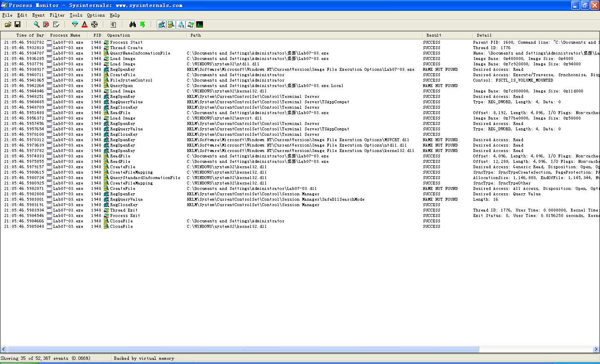Image resolution: width=600 pixels, height=364 pixels.
Task: Open the File menu
Action: (x=7, y=15)
